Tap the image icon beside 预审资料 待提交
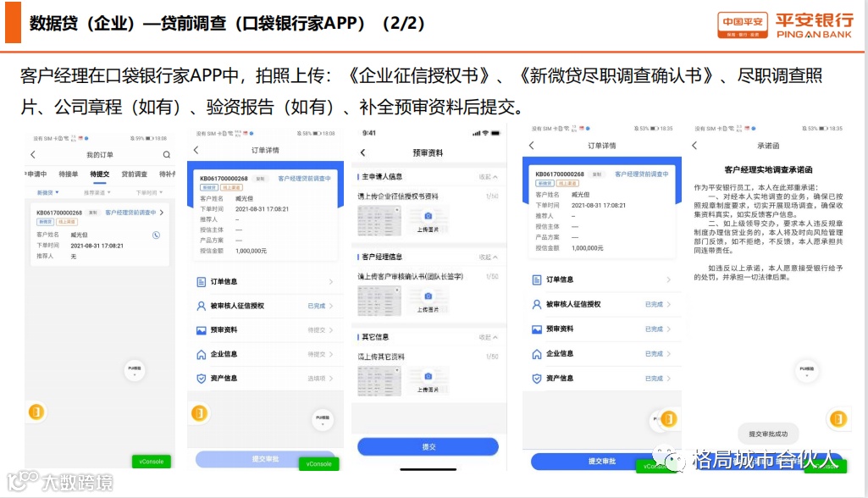Image resolution: width=868 pixels, height=498 pixels. click(202, 330)
